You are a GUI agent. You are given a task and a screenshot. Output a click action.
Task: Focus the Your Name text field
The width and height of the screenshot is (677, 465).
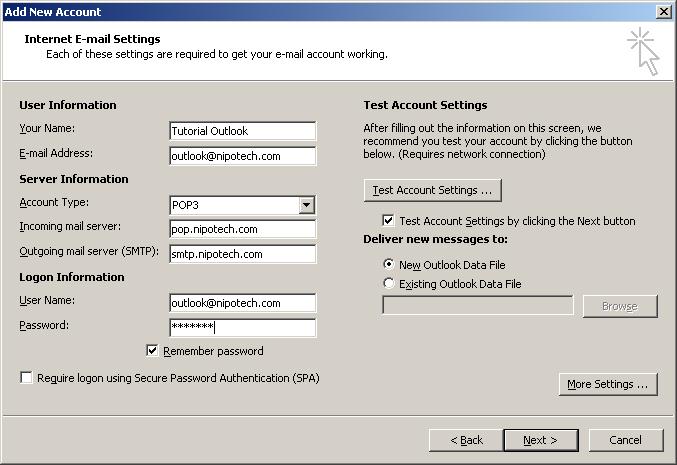point(243,131)
